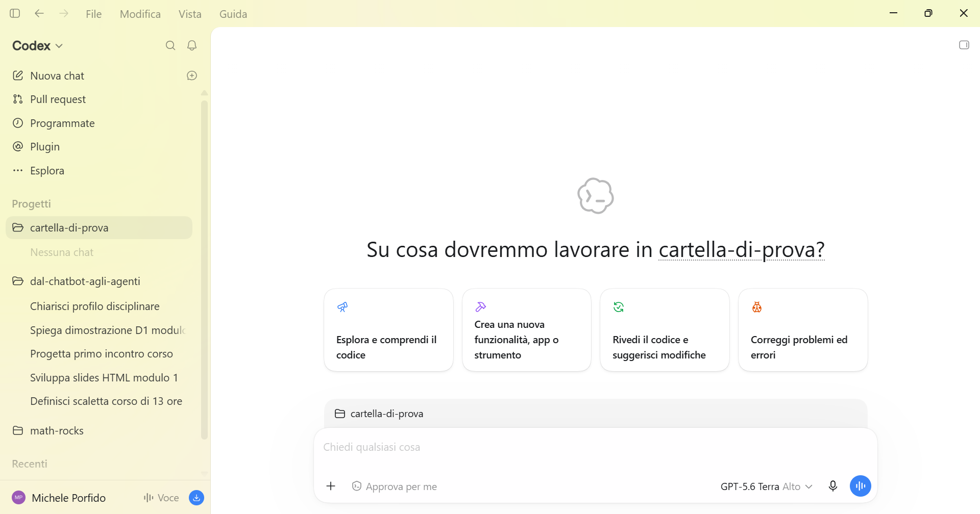
Task: Open the Plugin section
Action: [99, 147]
